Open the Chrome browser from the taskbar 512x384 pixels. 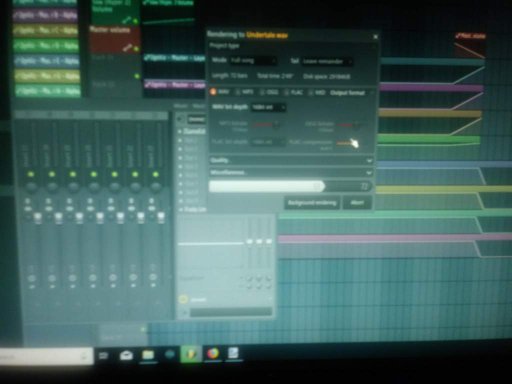click(x=213, y=354)
